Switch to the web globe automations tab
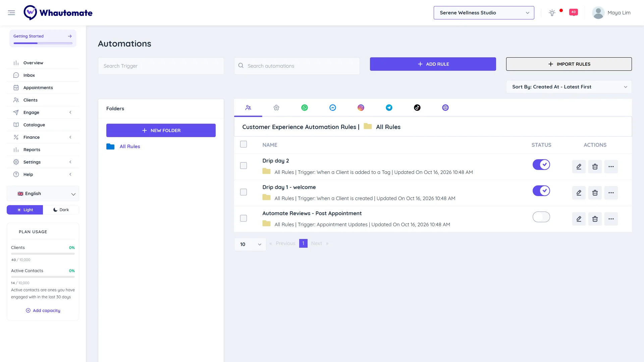Image resolution: width=644 pixels, height=362 pixels. 445,108
